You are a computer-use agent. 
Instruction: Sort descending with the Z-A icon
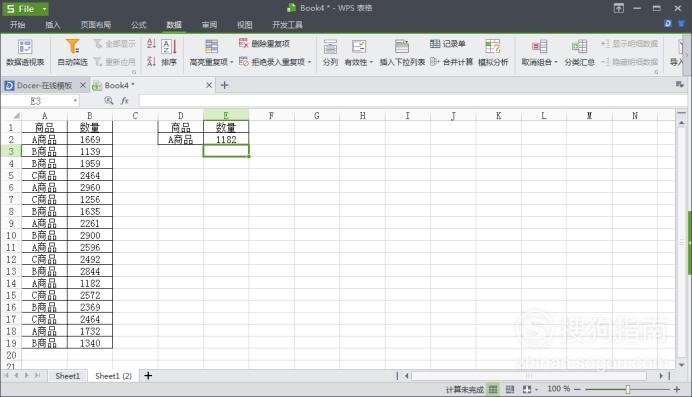pos(151,62)
